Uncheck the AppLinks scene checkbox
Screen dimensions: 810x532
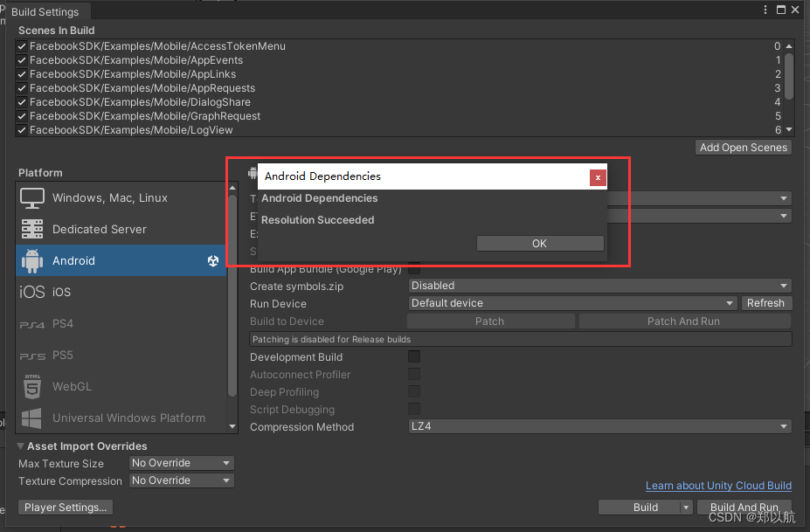point(22,74)
